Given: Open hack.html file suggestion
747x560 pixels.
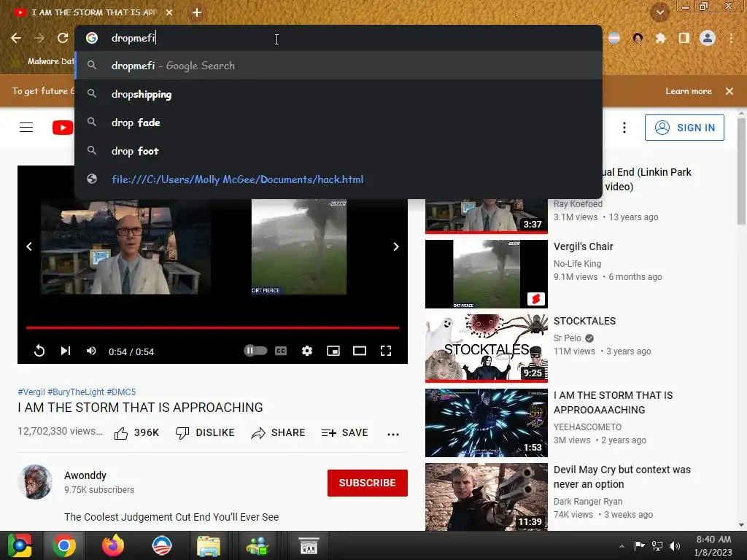Looking at the screenshot, I should pos(338,179).
